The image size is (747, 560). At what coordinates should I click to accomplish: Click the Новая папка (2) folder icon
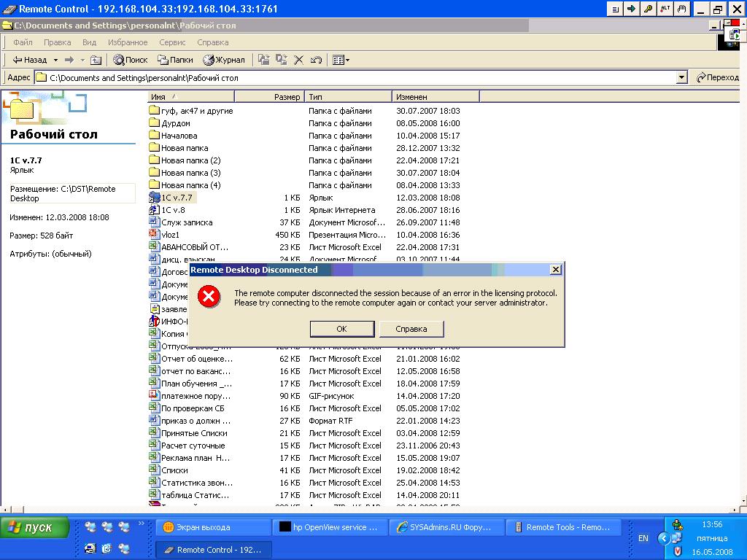[x=154, y=160]
